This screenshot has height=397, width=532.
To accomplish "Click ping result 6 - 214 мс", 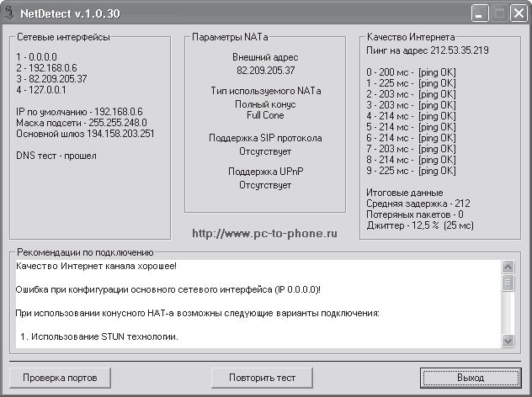I will point(412,138).
